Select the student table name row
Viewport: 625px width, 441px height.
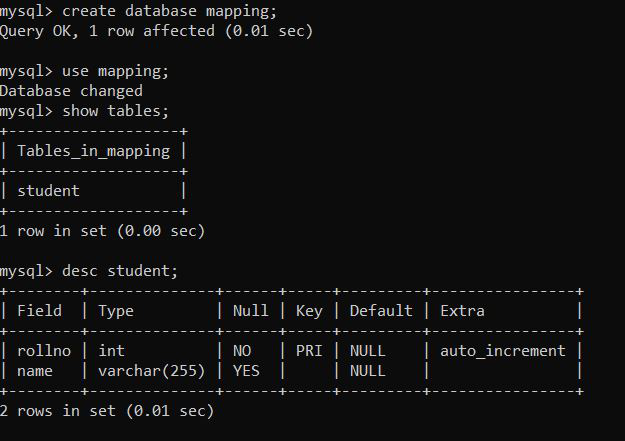tap(48, 190)
